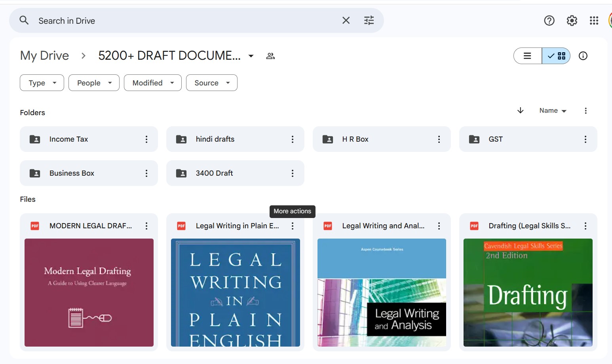The height and width of the screenshot is (364, 612).
Task: Click PDF icon of Legal Writing and Anal...
Action: [x=328, y=226]
